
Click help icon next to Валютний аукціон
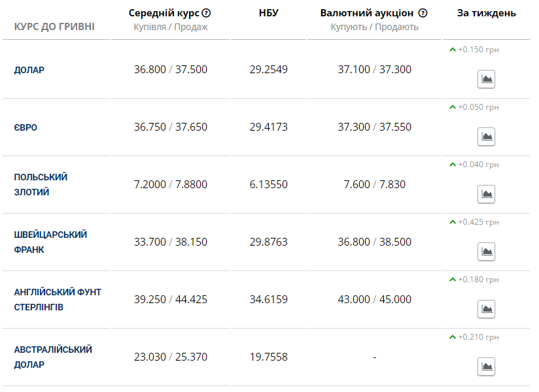(423, 13)
